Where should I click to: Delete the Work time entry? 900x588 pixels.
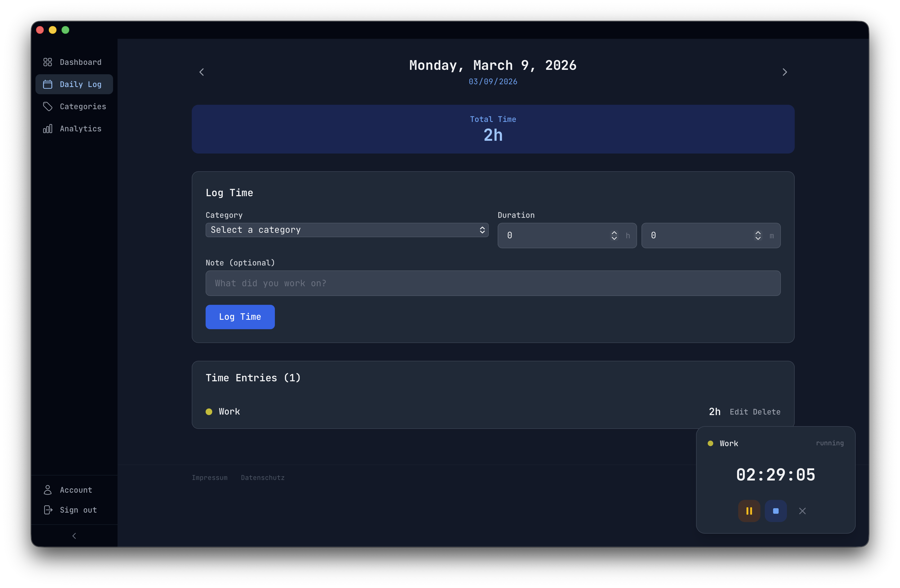[x=766, y=412]
